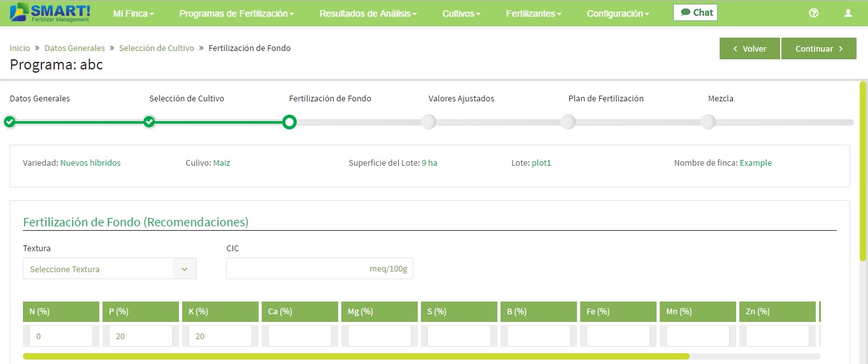The image size is (868, 364).
Task: Jump to the Valores Ajustados step circle
Action: (x=429, y=122)
